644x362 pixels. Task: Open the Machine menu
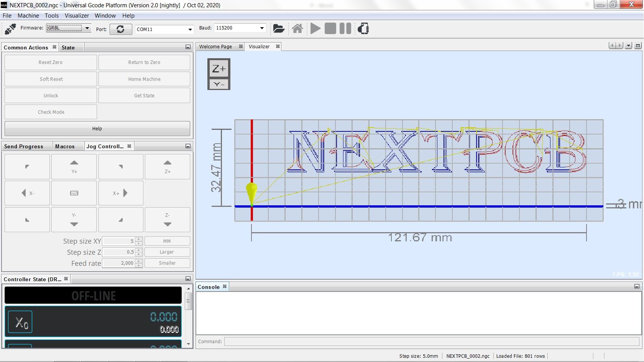click(28, 16)
